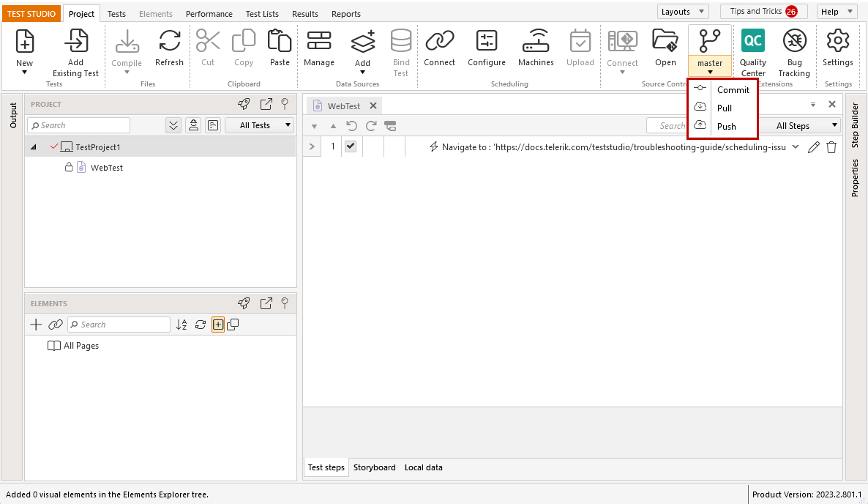This screenshot has width=868, height=504.
Task: Click Add data source icon
Action: click(363, 41)
